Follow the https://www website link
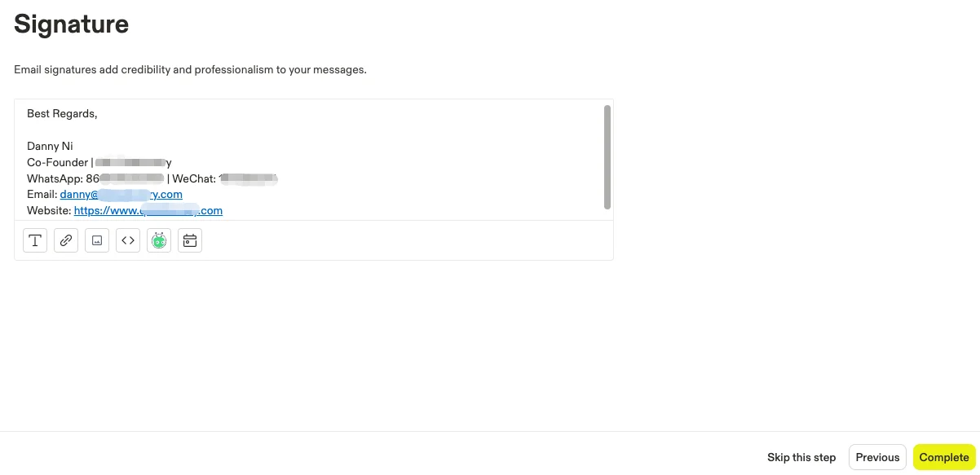Image resolution: width=980 pixels, height=475 pixels. [148, 210]
